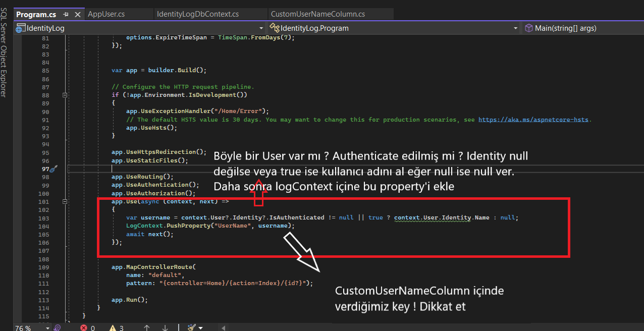This screenshot has height=331, width=644.
Task: Click the navigate-down arrow in the status bar
Action: click(165, 327)
